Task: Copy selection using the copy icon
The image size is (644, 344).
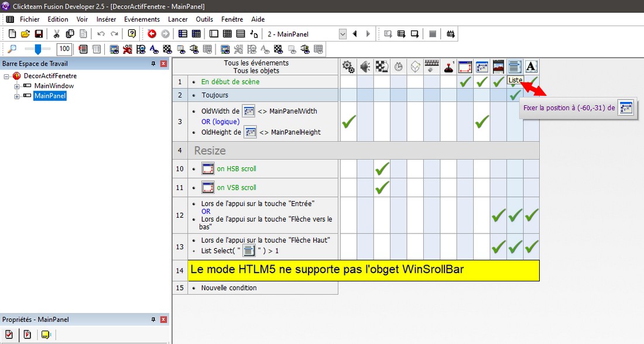Action: click(70, 34)
